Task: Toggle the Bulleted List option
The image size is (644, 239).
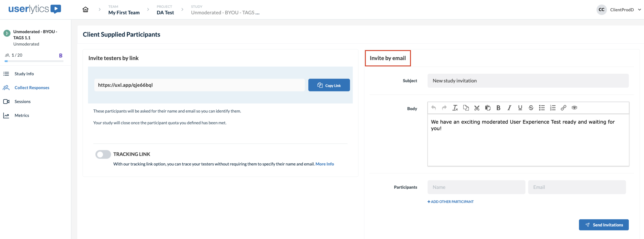Action: click(x=541, y=108)
